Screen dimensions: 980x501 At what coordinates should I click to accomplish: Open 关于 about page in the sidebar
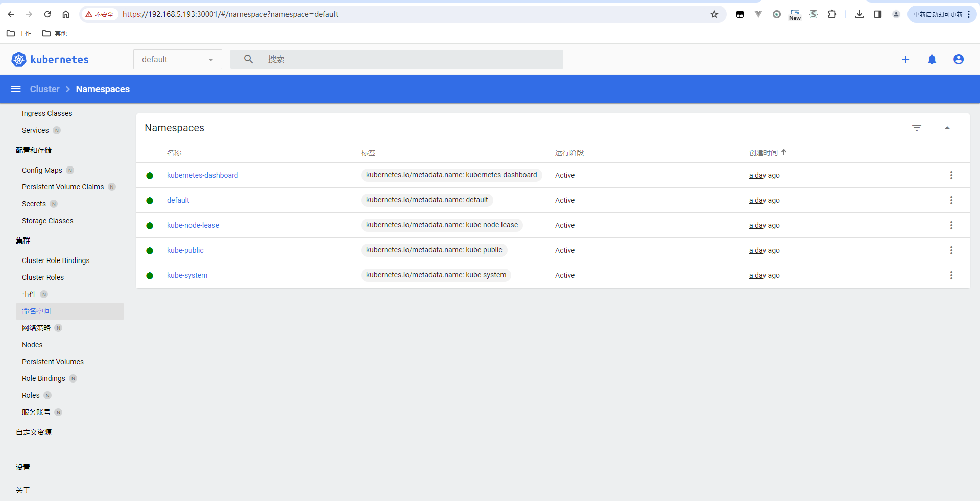(x=23, y=490)
